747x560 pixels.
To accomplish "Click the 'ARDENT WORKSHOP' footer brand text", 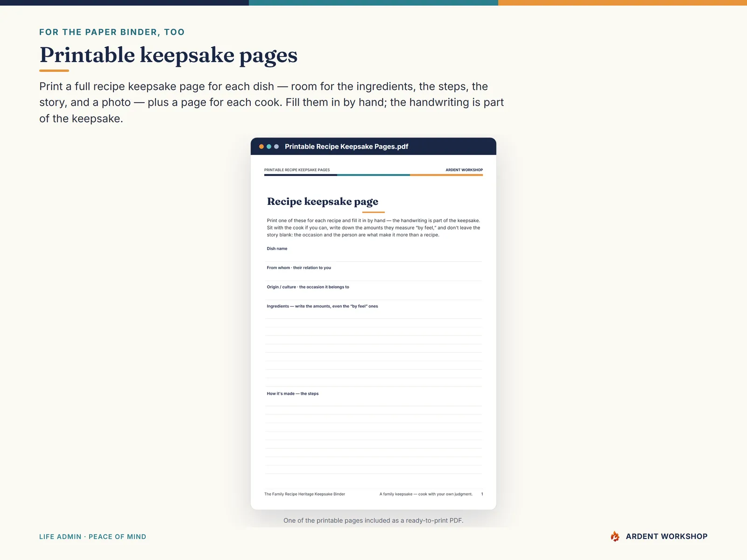I will point(667,537).
